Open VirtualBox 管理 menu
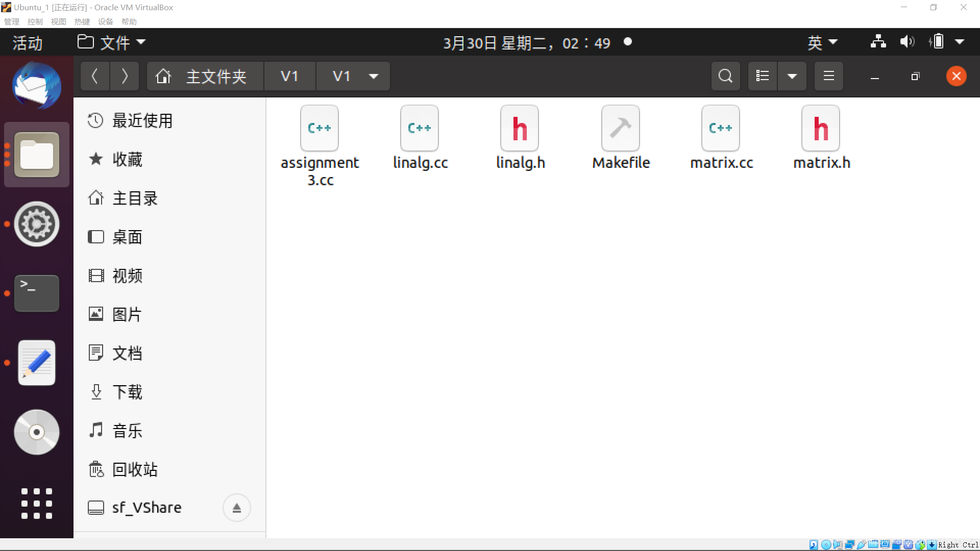 12,21
